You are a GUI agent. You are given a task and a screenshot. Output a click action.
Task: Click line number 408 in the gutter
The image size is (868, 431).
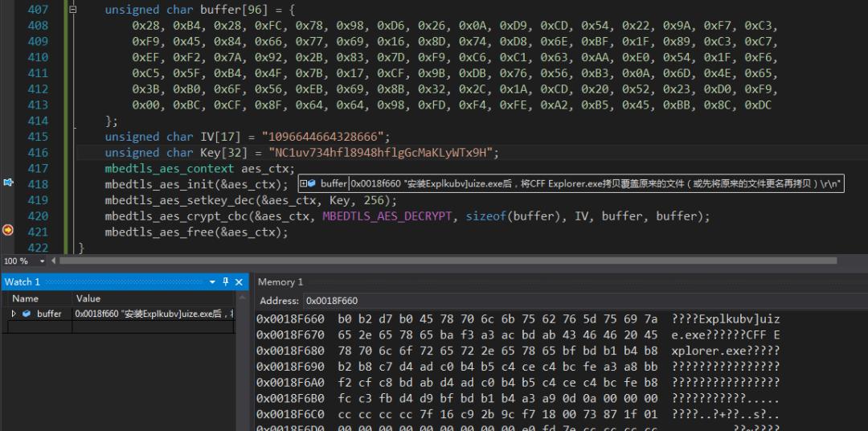coord(38,26)
